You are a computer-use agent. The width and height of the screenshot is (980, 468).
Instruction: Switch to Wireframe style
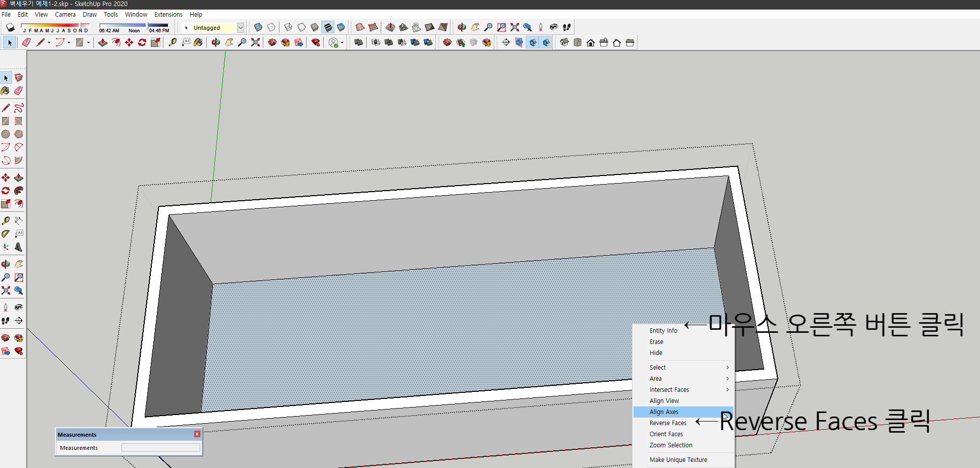tap(289, 27)
